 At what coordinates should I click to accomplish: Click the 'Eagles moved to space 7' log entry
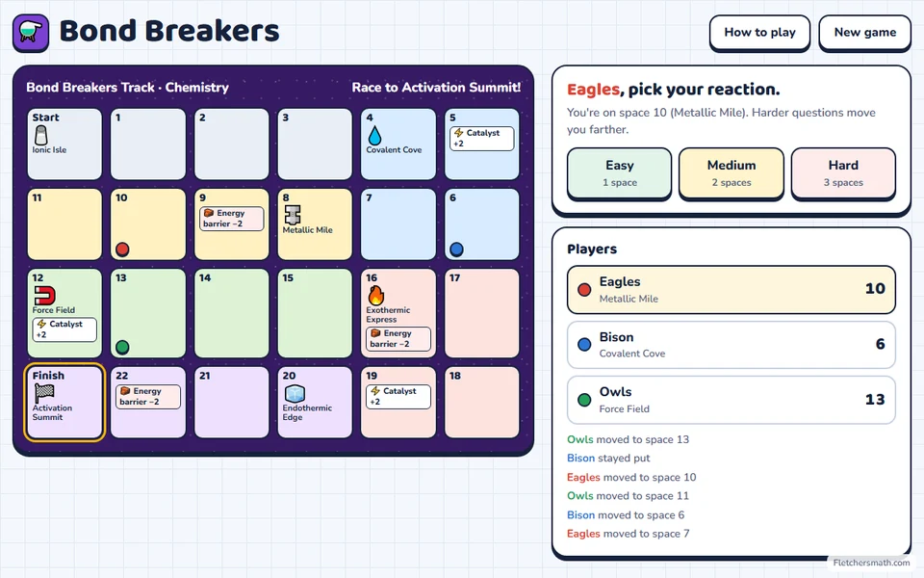[x=628, y=534]
